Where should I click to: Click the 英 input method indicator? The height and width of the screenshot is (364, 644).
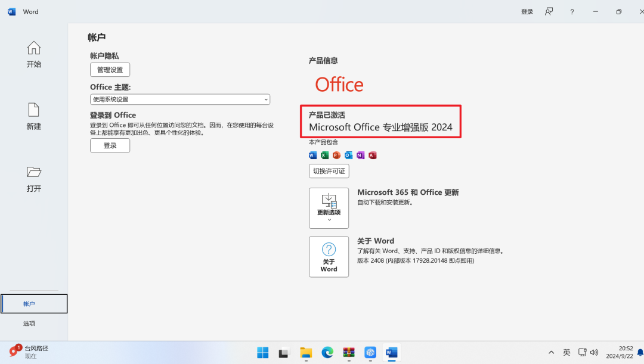[567, 353]
